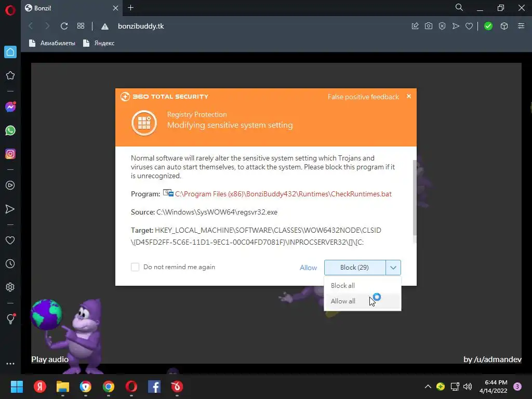Go back to the previous page
The image size is (532, 399).
[x=31, y=26]
